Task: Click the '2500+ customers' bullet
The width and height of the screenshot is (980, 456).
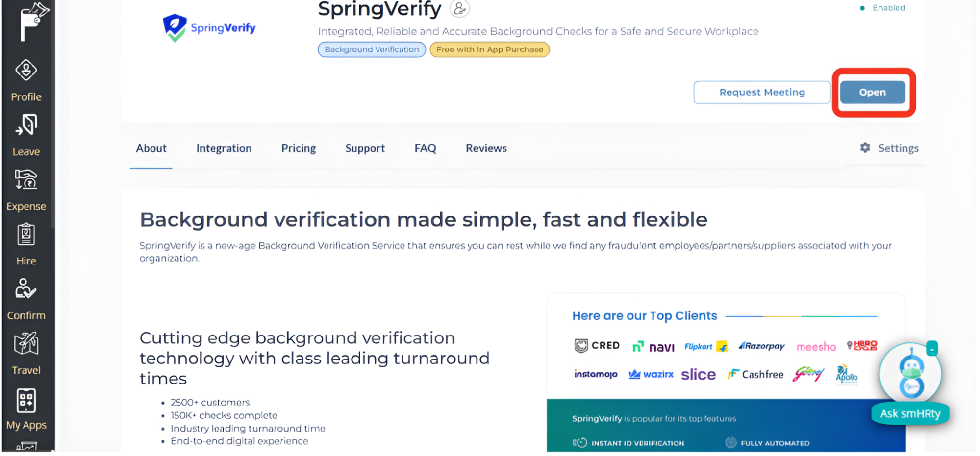Action: tap(210, 402)
